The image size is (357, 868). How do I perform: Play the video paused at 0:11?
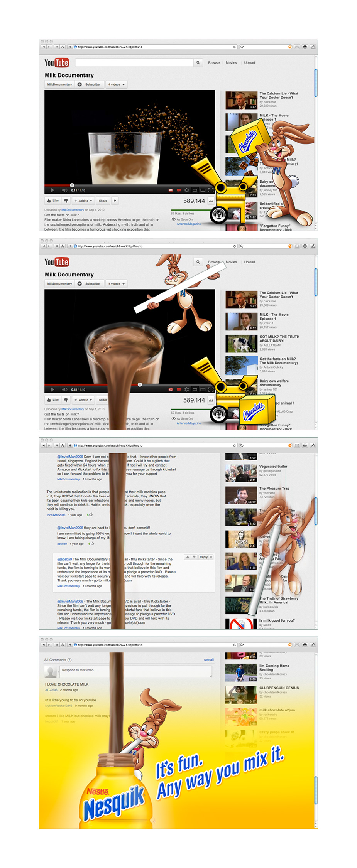tap(52, 190)
